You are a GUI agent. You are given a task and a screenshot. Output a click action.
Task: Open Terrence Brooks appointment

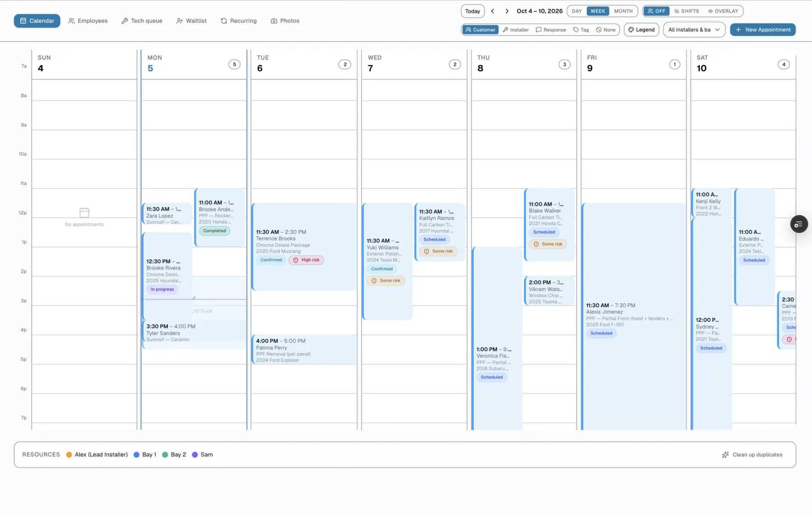(304, 246)
